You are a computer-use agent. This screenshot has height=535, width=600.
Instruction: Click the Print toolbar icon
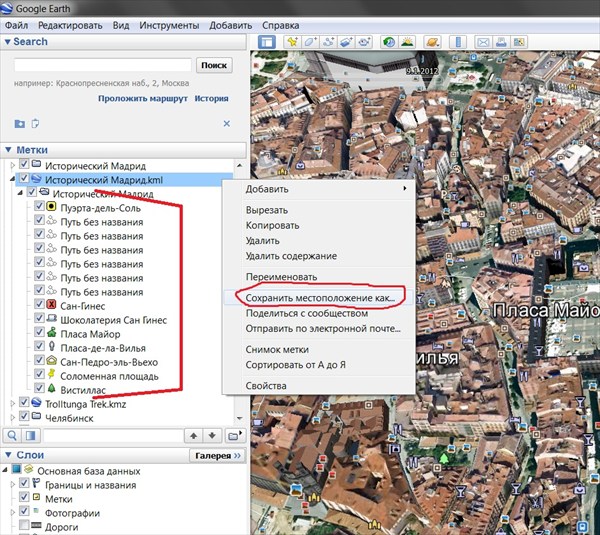[501, 42]
